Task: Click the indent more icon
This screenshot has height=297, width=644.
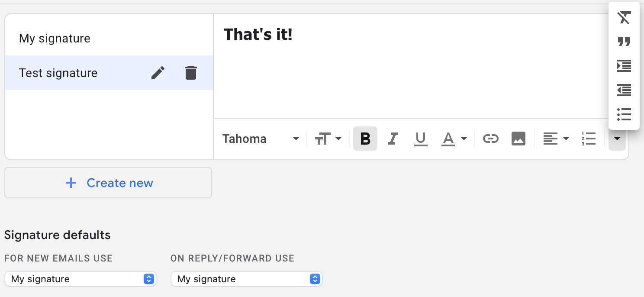Action: point(624,66)
